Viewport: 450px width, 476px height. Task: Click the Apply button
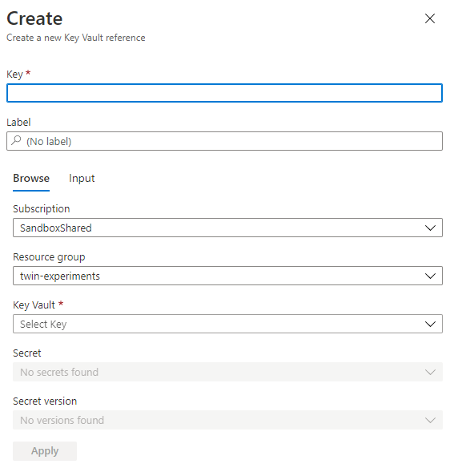click(x=45, y=451)
